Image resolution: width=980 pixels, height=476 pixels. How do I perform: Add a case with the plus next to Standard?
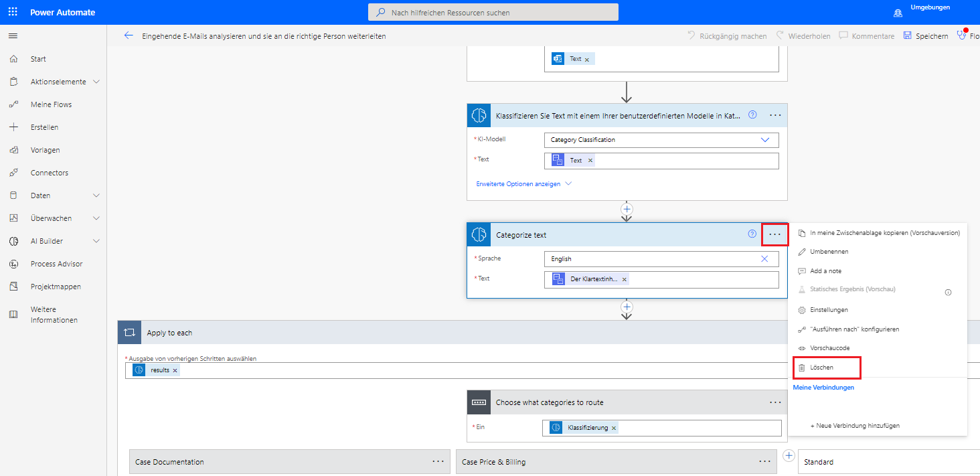pos(788,456)
